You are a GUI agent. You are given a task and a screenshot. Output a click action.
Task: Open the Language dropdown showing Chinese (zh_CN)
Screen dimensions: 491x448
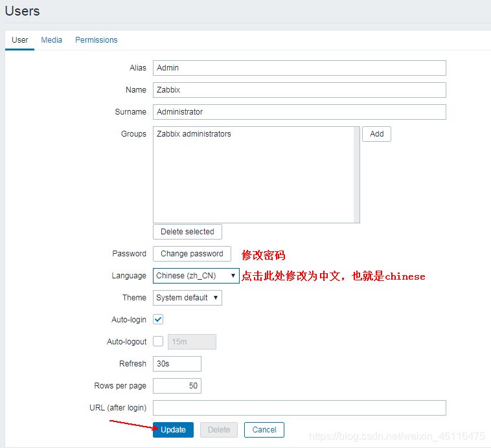coord(196,276)
